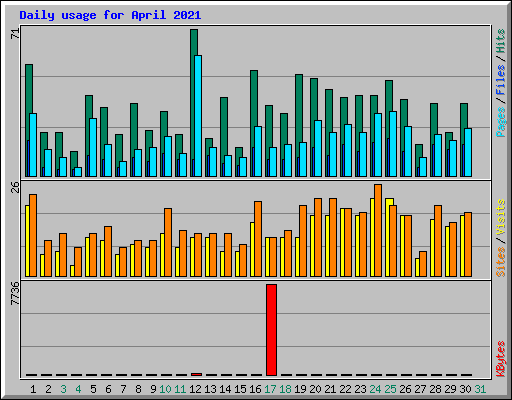Click the cyan pages bar for day 1
Viewport: 512px width, 400px height.
(x=33, y=145)
